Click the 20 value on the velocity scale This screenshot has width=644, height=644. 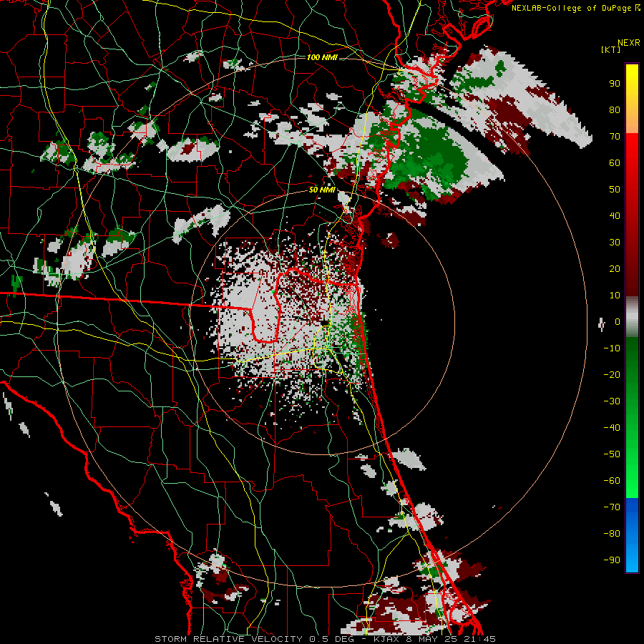point(615,268)
